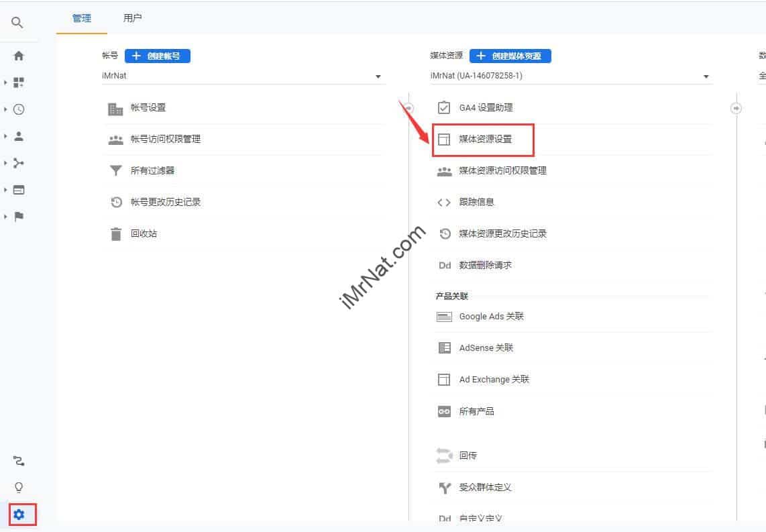766x532 pixels.
Task: Expand the Behavior section arrow in sidebar
Action: (5, 190)
